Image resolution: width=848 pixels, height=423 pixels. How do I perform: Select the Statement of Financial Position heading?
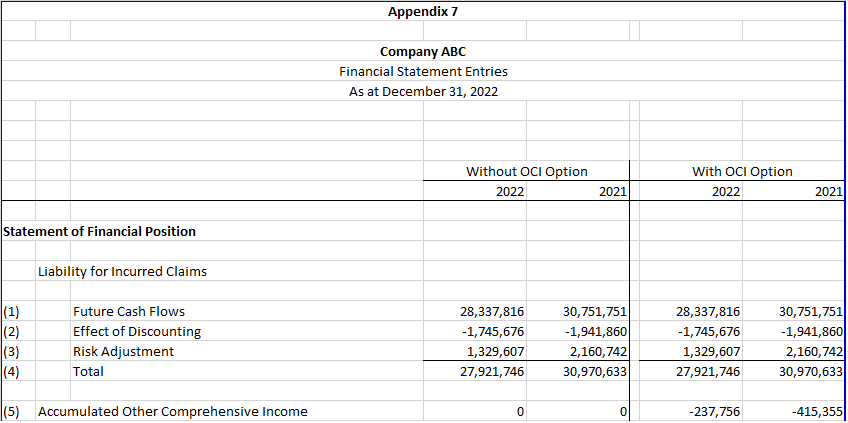tap(100, 231)
